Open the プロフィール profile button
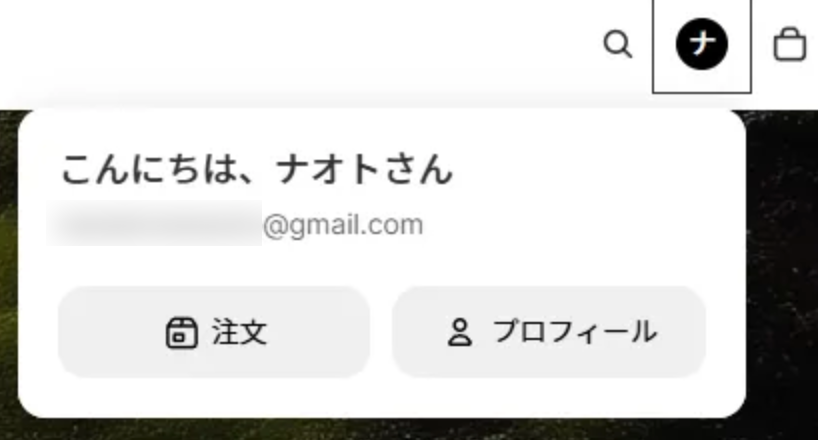The image size is (818, 440). pos(549,332)
